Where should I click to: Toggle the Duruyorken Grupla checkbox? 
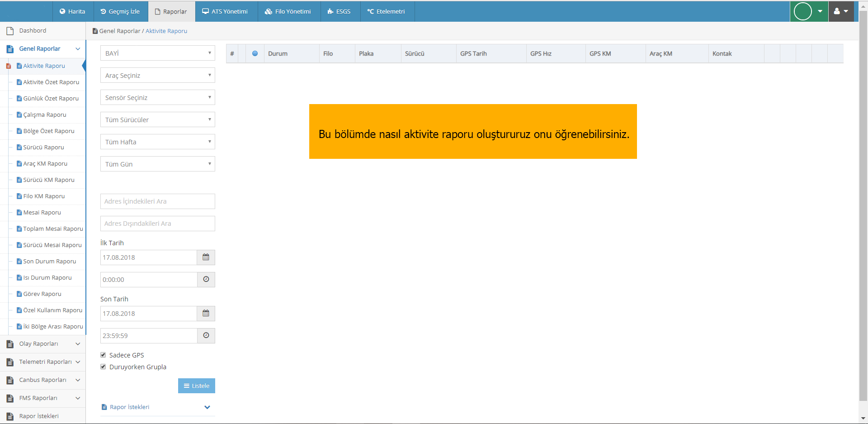pos(103,367)
